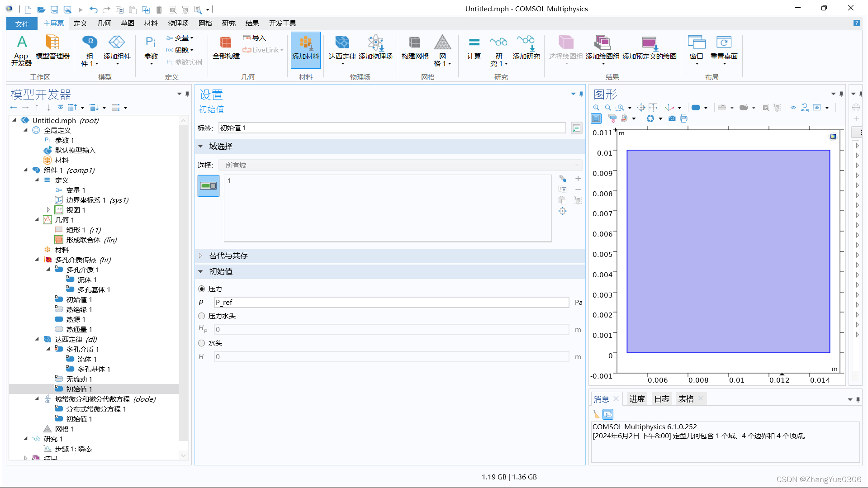Viewport: 868px width, 488px height.
Task: Toggle the show-more-options eye icon in 模型开发器 toolbar
Action: coord(60,108)
